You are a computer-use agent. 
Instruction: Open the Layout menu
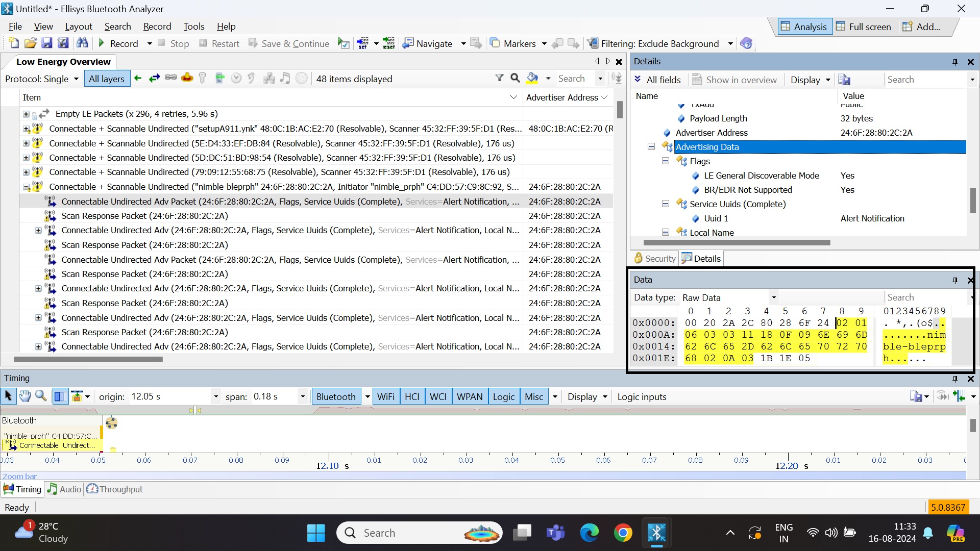pos(79,26)
